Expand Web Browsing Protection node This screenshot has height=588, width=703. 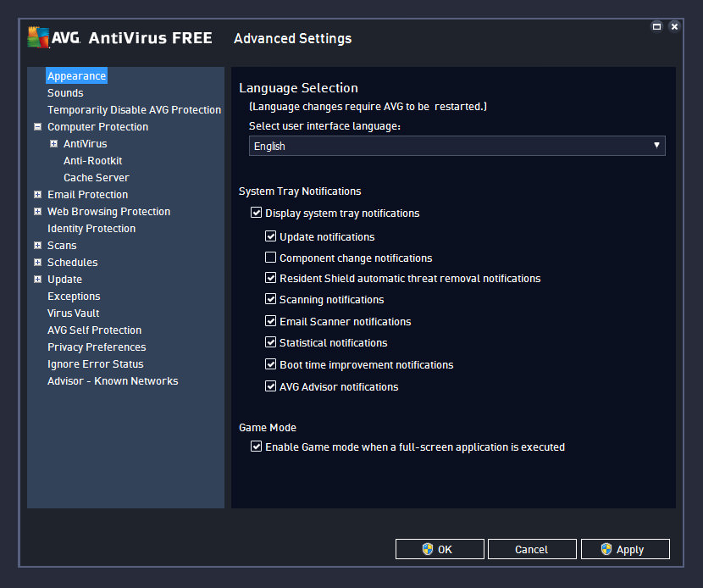point(37,211)
